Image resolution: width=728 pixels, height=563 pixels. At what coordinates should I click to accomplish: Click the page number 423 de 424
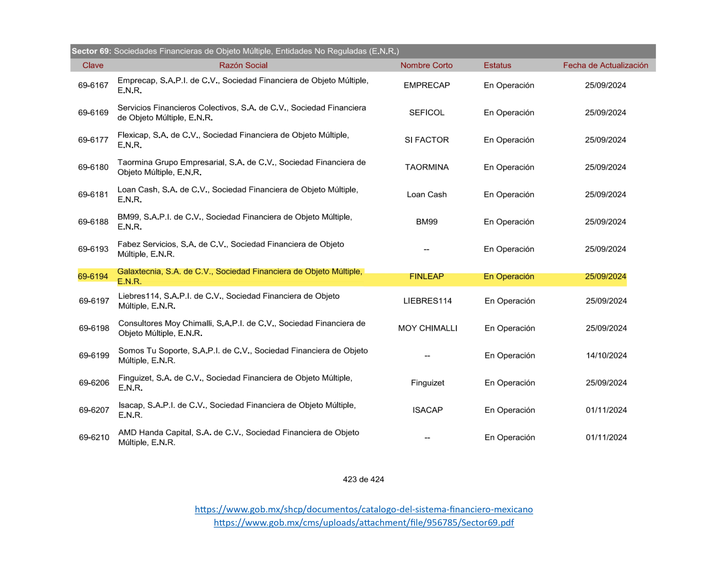[x=363, y=480]
